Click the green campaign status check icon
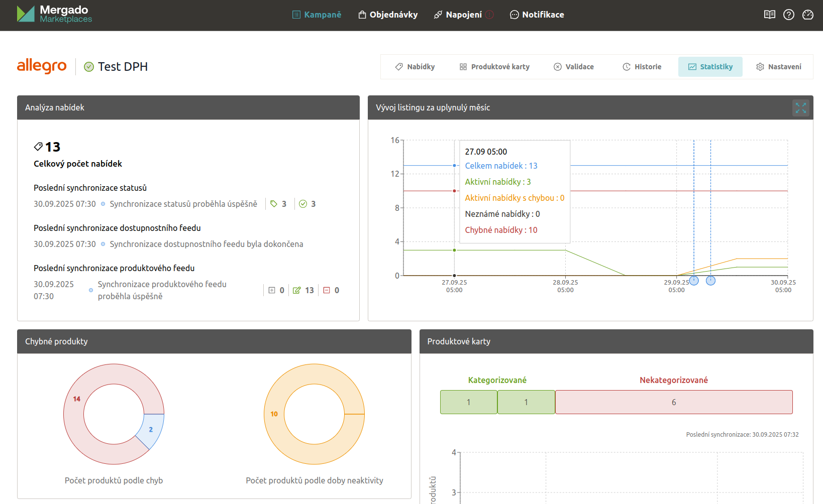This screenshot has height=504, width=823. point(89,67)
